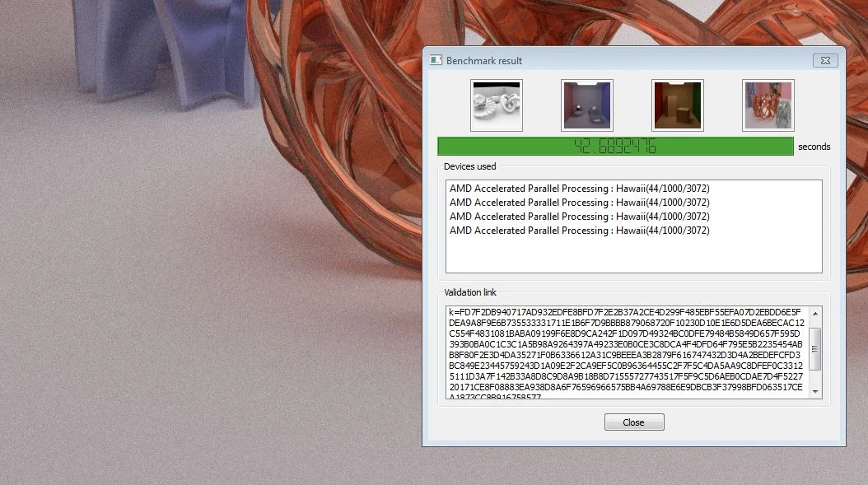Click the validation link scrollbar thumb
This screenshot has height=485, width=868.
click(814, 349)
